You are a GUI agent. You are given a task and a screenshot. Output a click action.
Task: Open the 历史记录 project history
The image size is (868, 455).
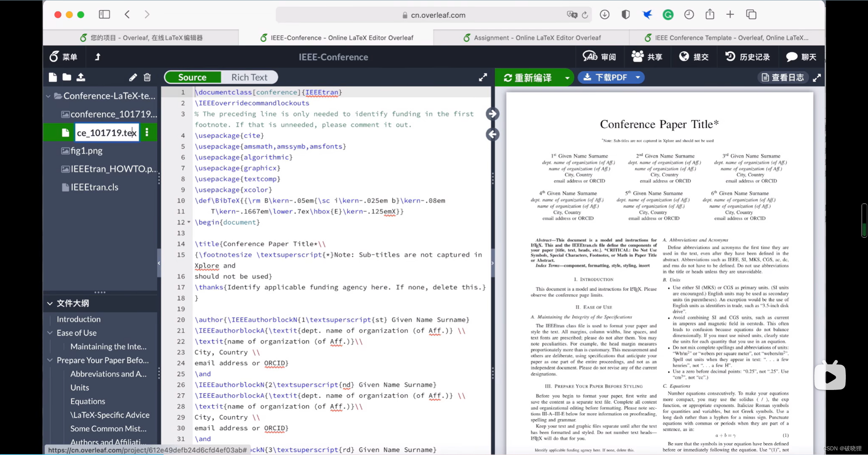point(747,57)
